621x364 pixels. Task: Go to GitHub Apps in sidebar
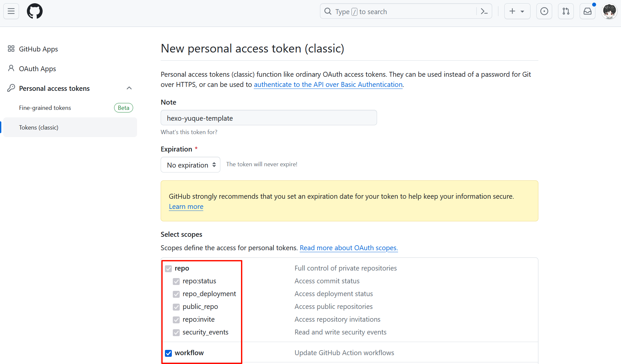pyautogui.click(x=38, y=49)
